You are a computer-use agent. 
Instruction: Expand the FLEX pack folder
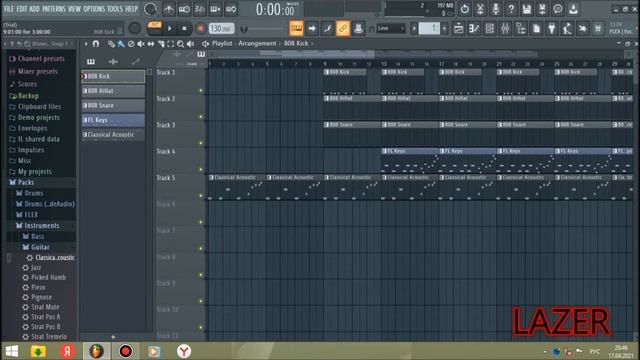(x=31, y=215)
